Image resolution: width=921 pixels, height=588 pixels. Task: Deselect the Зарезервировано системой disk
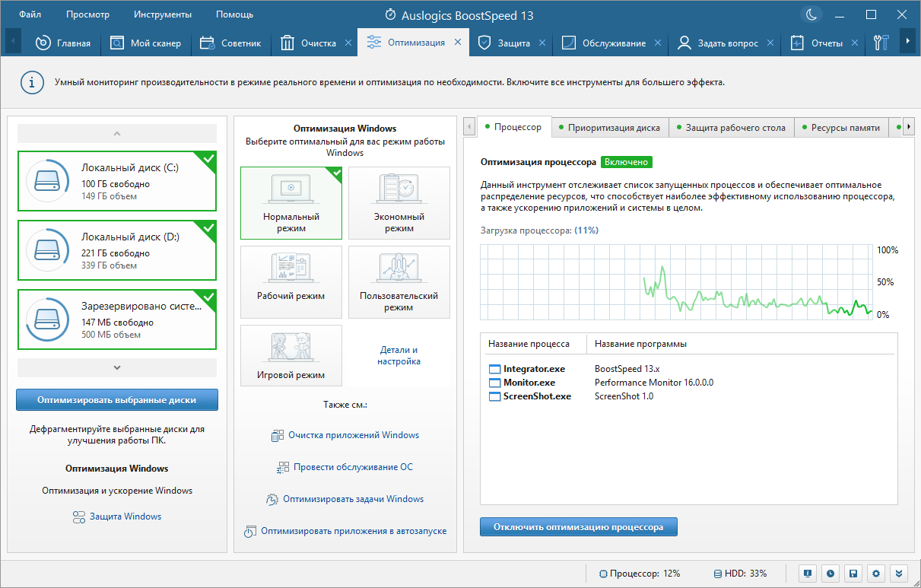117,319
